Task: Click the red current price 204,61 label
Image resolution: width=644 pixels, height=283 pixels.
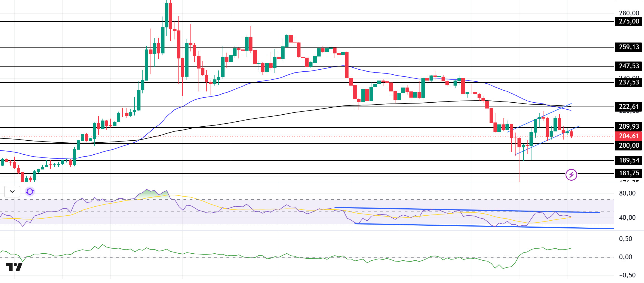Action: coord(628,136)
